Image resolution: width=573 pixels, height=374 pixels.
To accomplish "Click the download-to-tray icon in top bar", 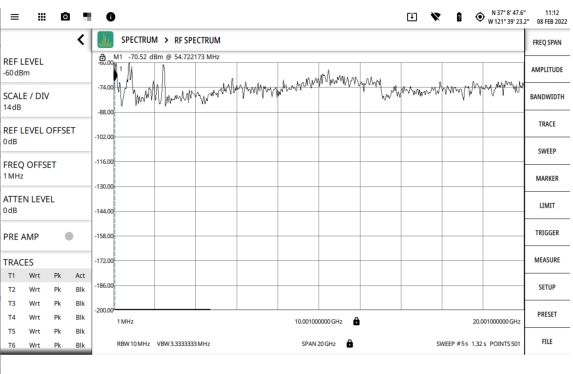I will [412, 17].
